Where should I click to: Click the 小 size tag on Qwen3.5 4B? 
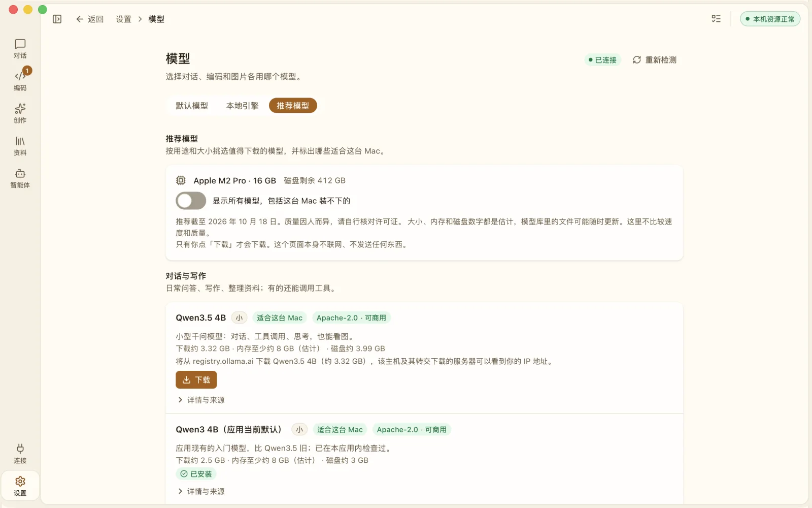tap(239, 318)
